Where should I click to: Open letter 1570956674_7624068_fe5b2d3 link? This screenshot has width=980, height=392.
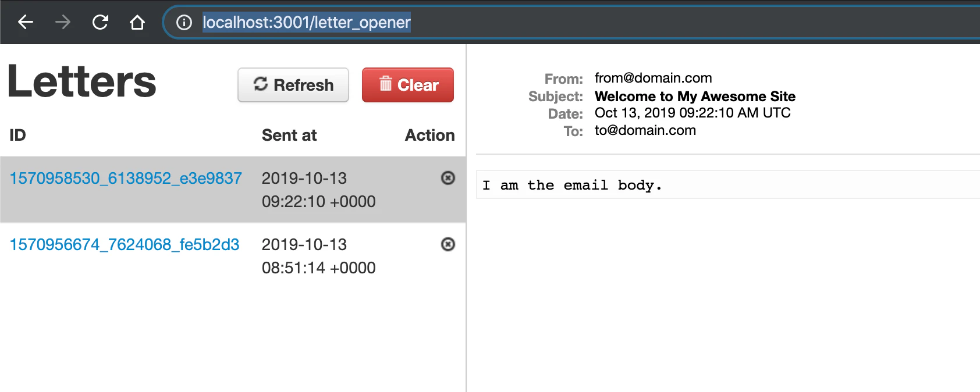click(x=125, y=244)
